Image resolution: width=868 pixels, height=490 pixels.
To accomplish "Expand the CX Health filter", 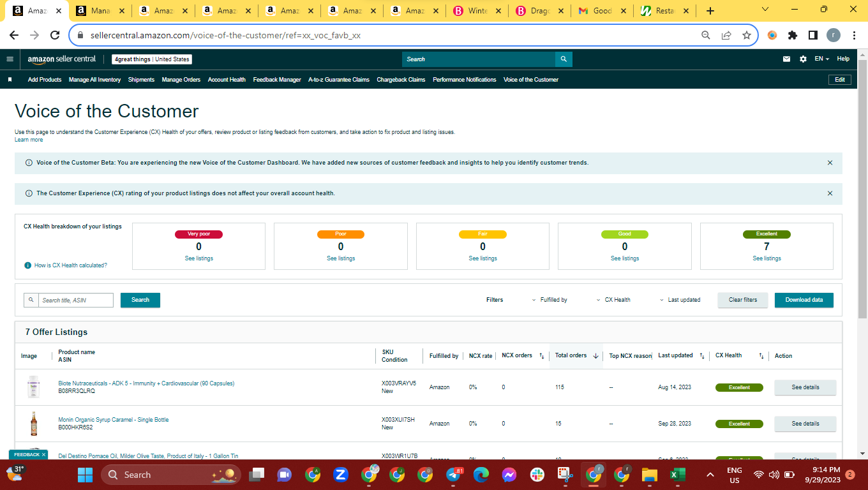I will (x=613, y=300).
